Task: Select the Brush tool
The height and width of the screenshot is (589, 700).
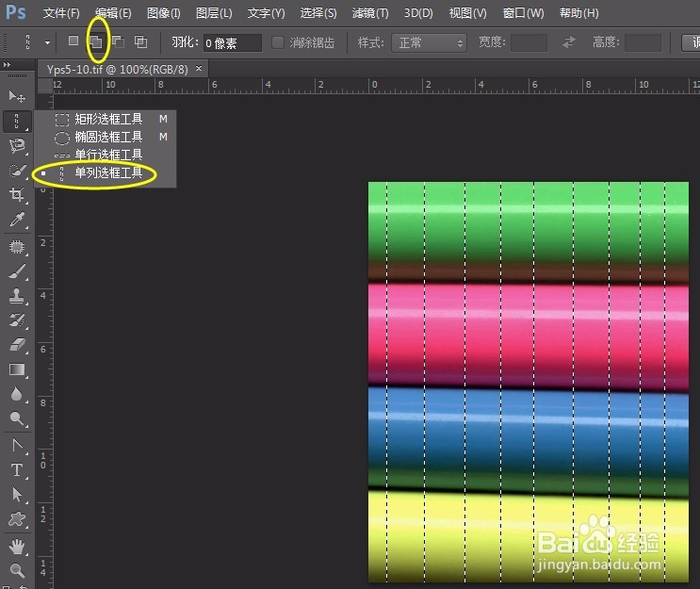Action: point(17,271)
